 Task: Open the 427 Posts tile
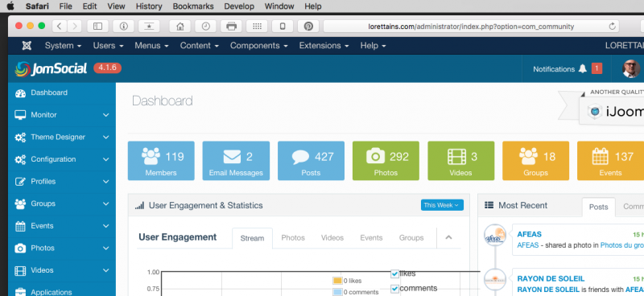tap(311, 161)
